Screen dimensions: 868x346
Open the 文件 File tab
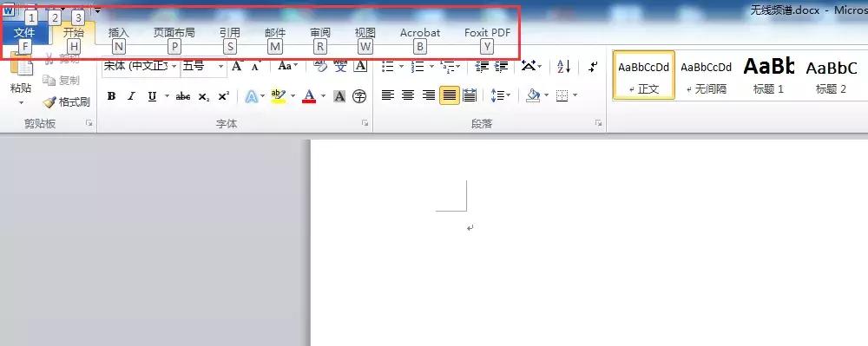(x=24, y=33)
